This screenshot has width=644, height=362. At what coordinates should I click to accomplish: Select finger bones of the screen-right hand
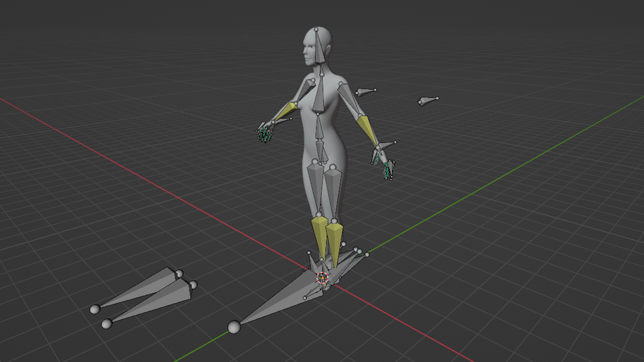point(387,170)
